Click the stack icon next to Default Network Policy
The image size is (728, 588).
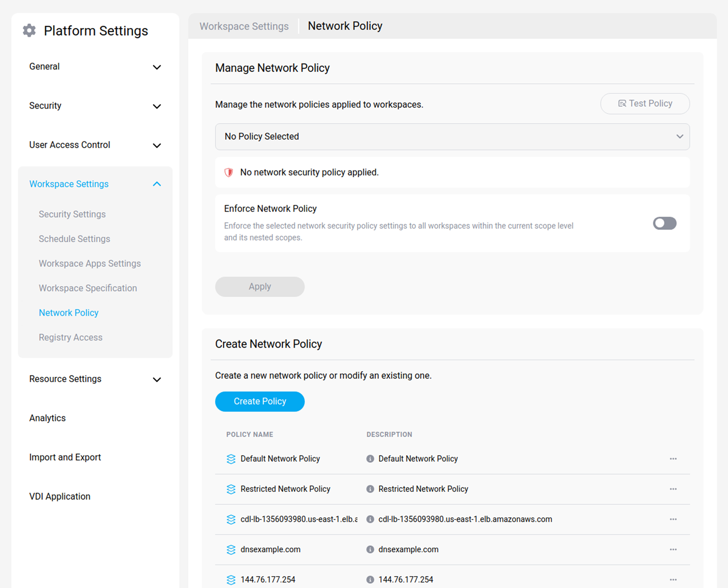point(231,459)
